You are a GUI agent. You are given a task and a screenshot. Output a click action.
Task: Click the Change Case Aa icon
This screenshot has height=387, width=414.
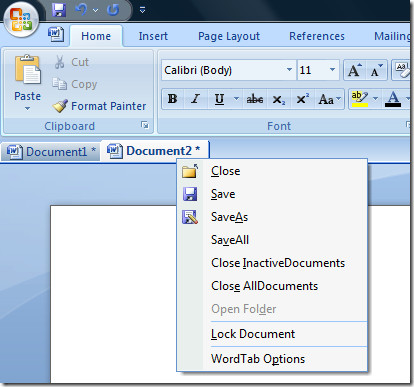coord(329,99)
